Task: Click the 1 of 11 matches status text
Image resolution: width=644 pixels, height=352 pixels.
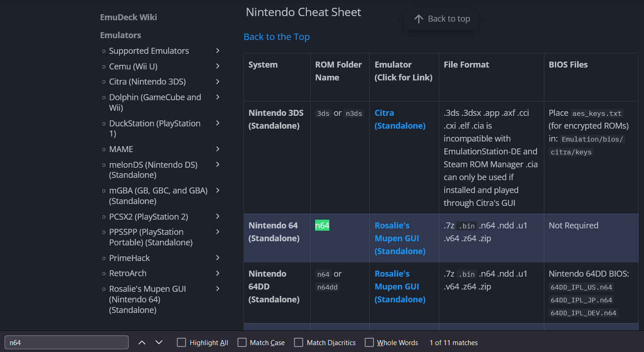Action: (454, 342)
